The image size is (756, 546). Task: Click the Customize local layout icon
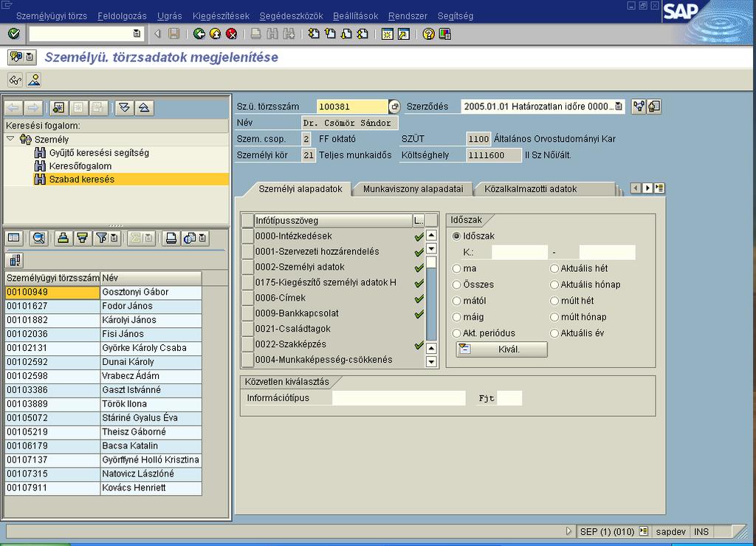pyautogui.click(x=444, y=34)
